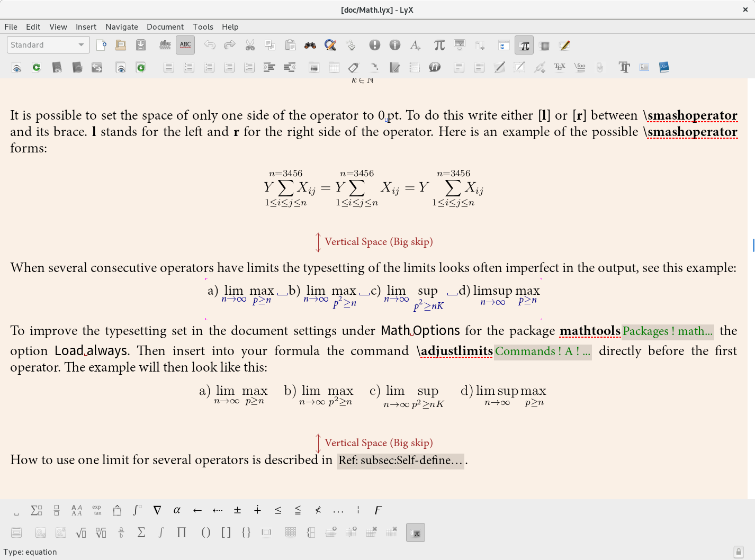This screenshot has width=755, height=560.
Task: Open the Navigate menu
Action: 122,27
